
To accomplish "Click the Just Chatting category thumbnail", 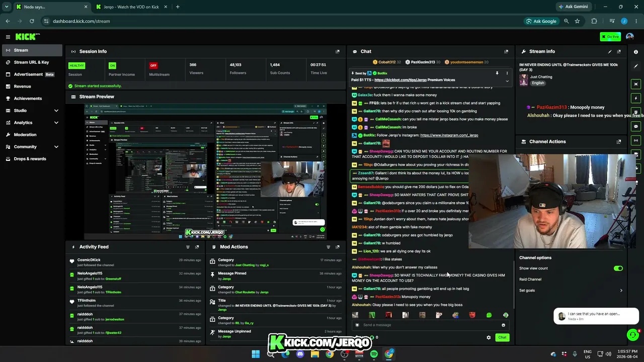I will click(524, 80).
